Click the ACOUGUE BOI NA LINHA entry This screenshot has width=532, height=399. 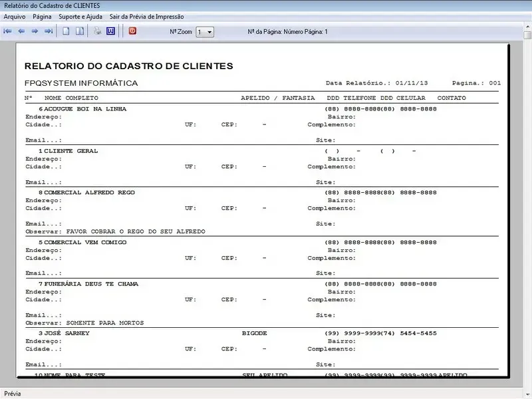85,108
